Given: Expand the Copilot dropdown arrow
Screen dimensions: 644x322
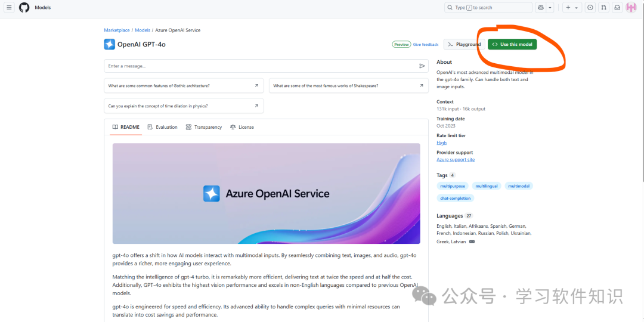Looking at the screenshot, I should (550, 7).
